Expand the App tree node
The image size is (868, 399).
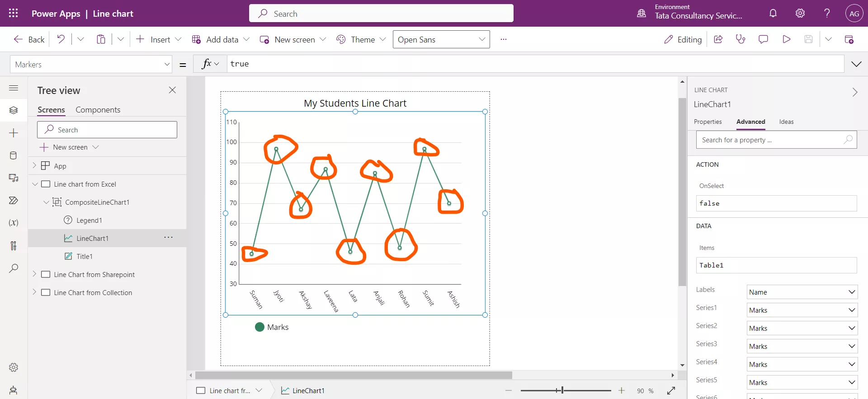[x=34, y=165]
